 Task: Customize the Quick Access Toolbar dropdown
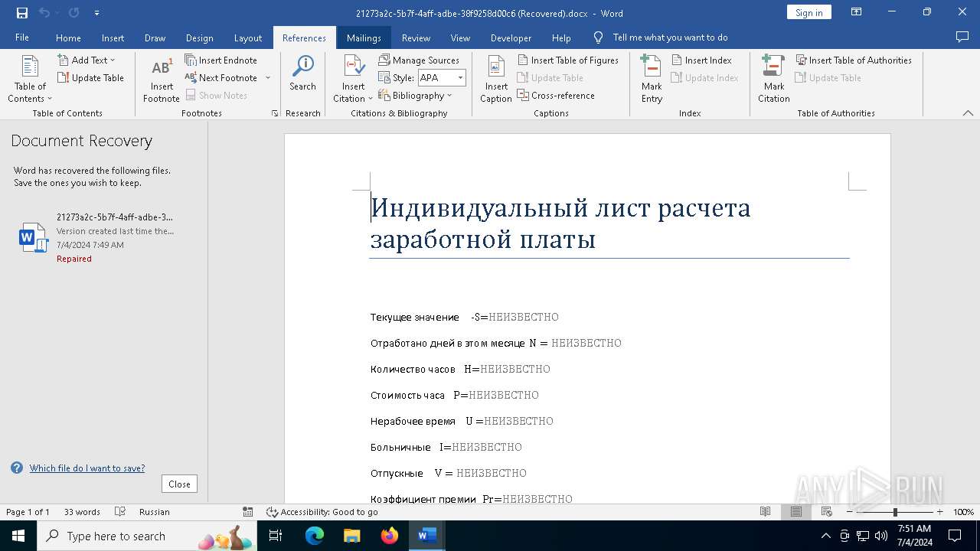(96, 13)
